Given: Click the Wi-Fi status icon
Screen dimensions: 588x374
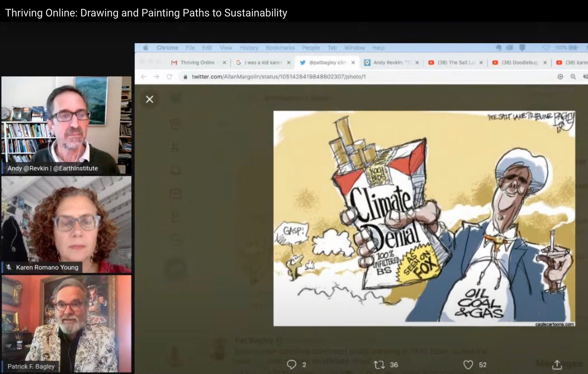Looking at the screenshot, I should pos(546,48).
